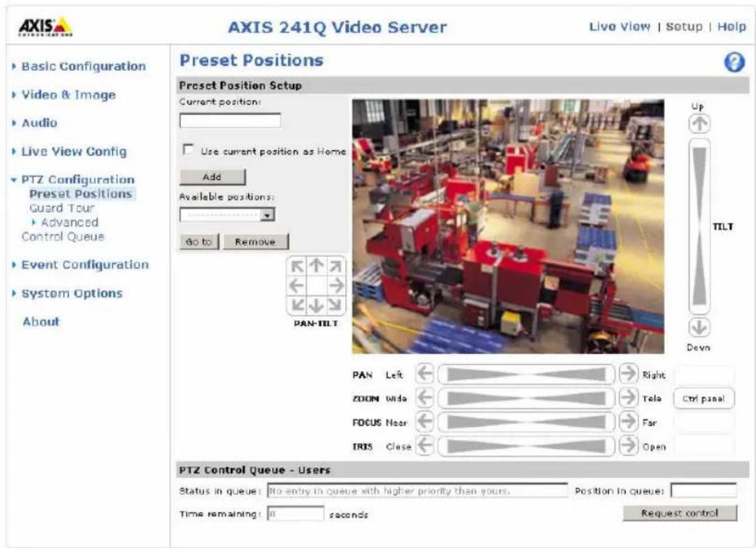
Task: Click the Remove button
Action: (x=255, y=241)
